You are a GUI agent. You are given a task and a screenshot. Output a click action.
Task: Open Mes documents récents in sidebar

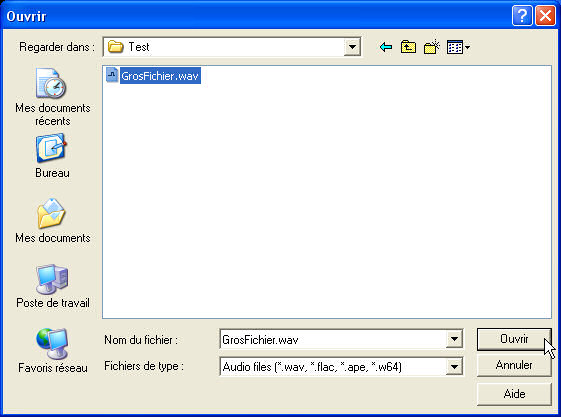click(x=53, y=97)
